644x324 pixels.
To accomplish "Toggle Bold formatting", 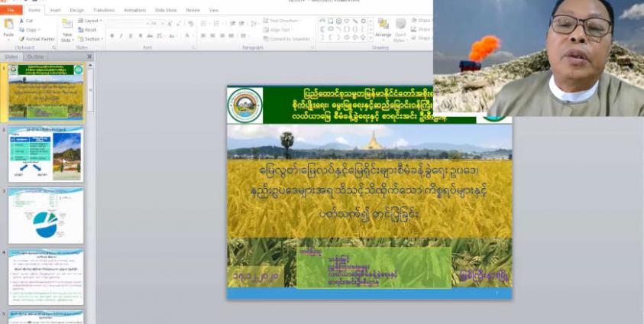I will [x=112, y=36].
